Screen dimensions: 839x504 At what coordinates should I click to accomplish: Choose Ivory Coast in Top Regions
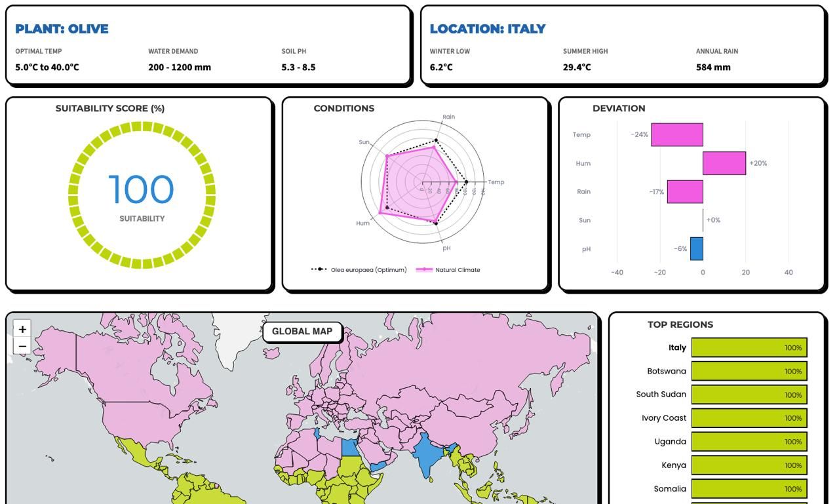click(749, 418)
